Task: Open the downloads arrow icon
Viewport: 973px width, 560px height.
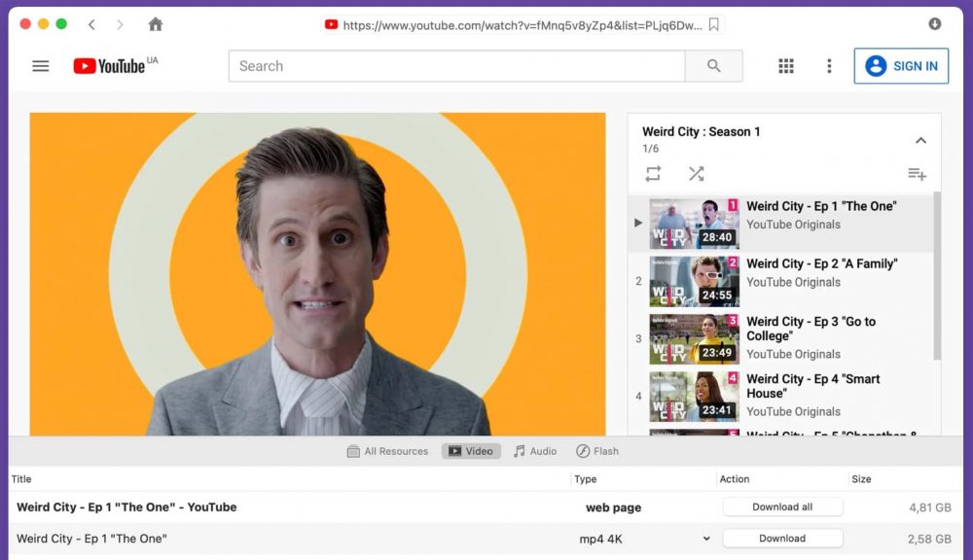Action: pos(935,24)
